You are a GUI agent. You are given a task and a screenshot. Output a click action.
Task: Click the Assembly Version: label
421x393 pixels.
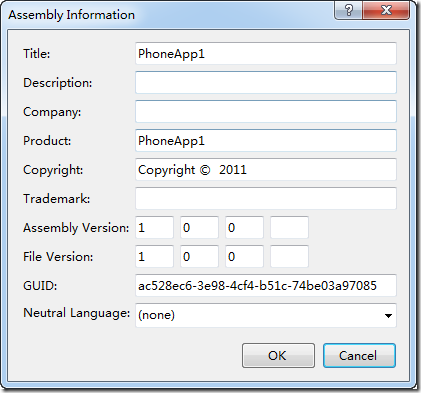pos(76,228)
